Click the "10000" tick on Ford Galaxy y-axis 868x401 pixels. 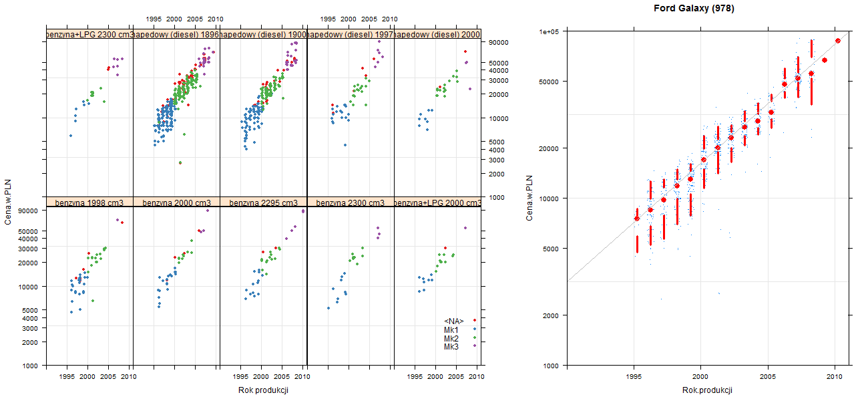pos(550,198)
